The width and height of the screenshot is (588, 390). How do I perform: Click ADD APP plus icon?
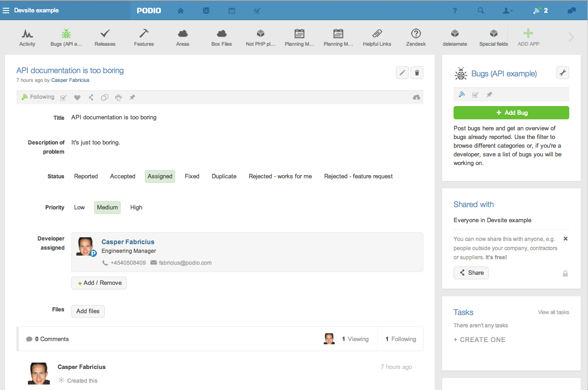pyautogui.click(x=528, y=33)
